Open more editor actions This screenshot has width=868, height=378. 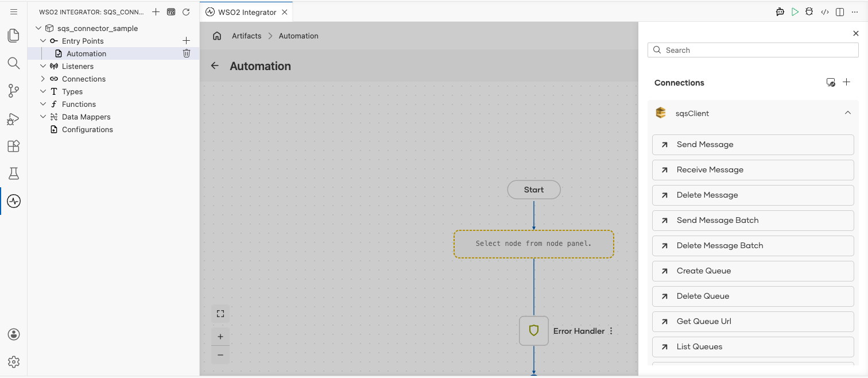coord(855,12)
